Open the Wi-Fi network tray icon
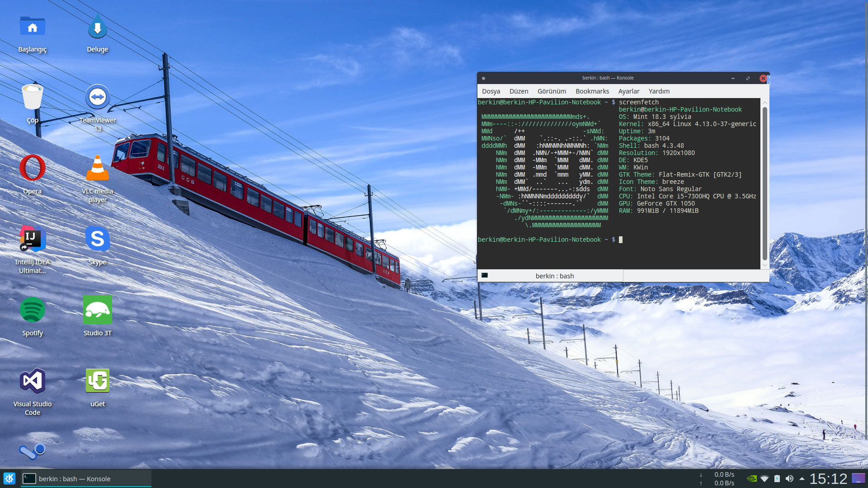The image size is (868, 488). point(764,479)
